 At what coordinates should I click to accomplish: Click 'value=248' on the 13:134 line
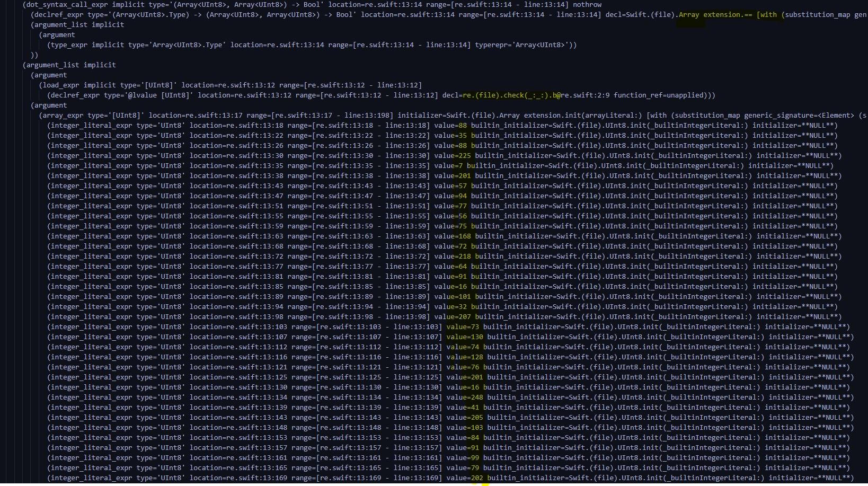pos(465,397)
